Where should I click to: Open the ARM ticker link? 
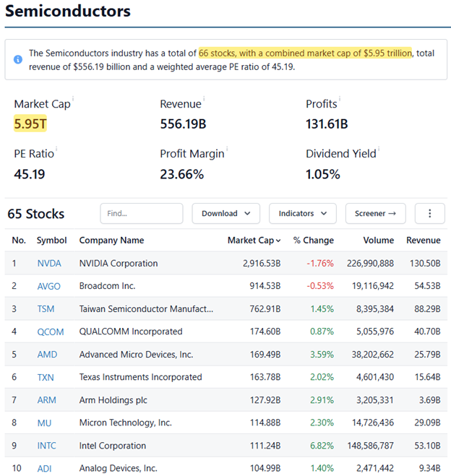click(47, 400)
